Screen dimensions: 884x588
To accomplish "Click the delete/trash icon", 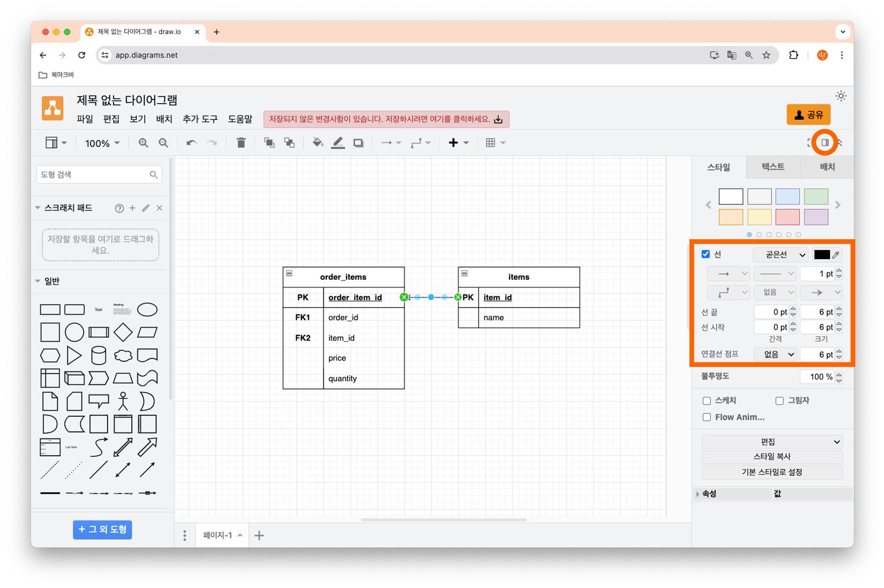I will 241,143.
